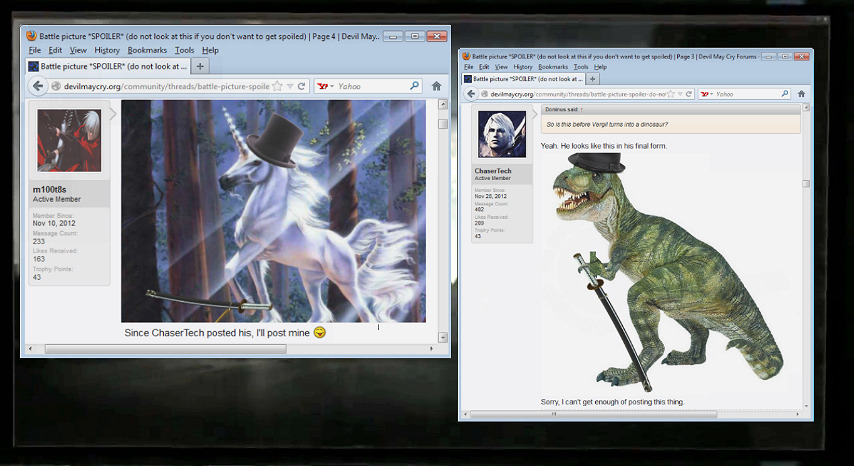854x466 pixels.
Task: Click scroll up arrow in left window
Action: [443, 105]
